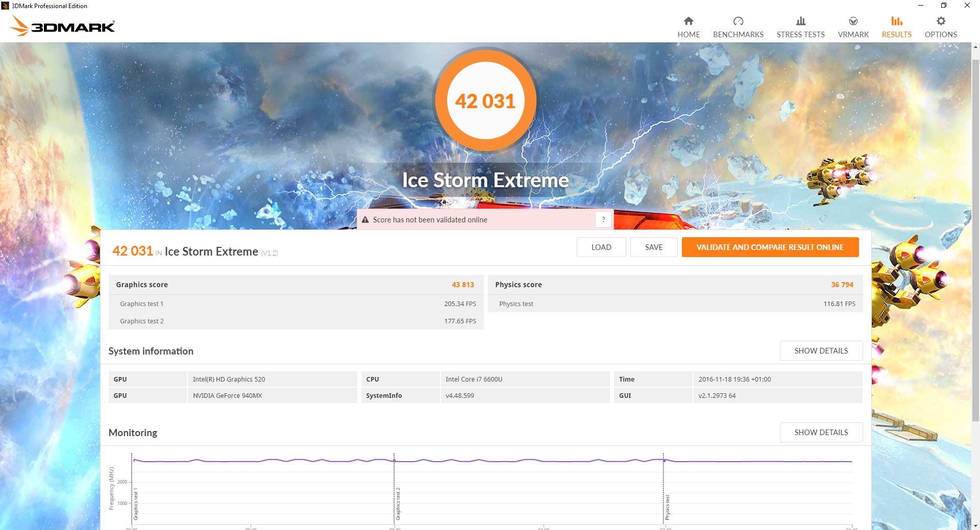Show details for Monitoring

tap(821, 432)
